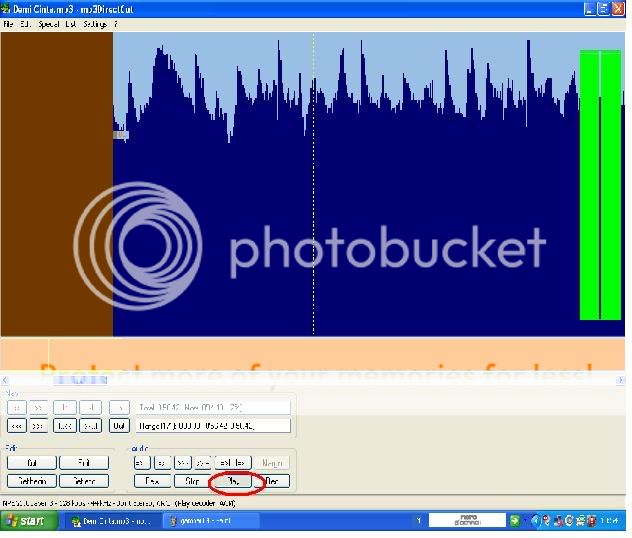Screen dimensions: 632x538
Task: Click the triple-arrow <<< navigation button
Action: 17,425
